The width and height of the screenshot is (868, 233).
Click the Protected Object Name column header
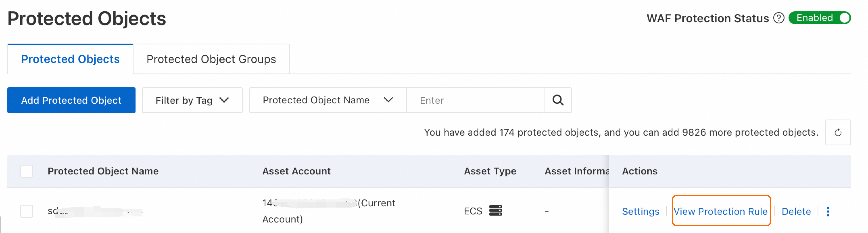click(x=103, y=171)
